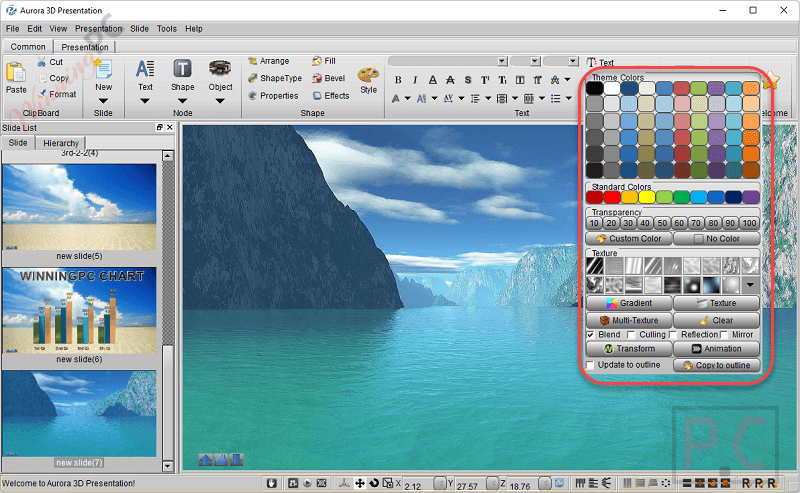
Task: Expand the Text node dropdown arrow
Action: (x=145, y=101)
